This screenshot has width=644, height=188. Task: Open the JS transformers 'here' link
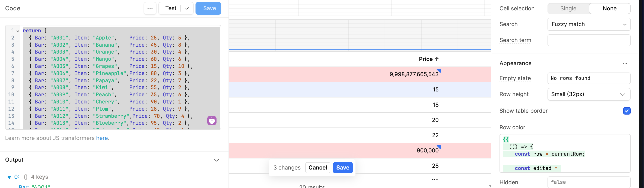click(102, 138)
